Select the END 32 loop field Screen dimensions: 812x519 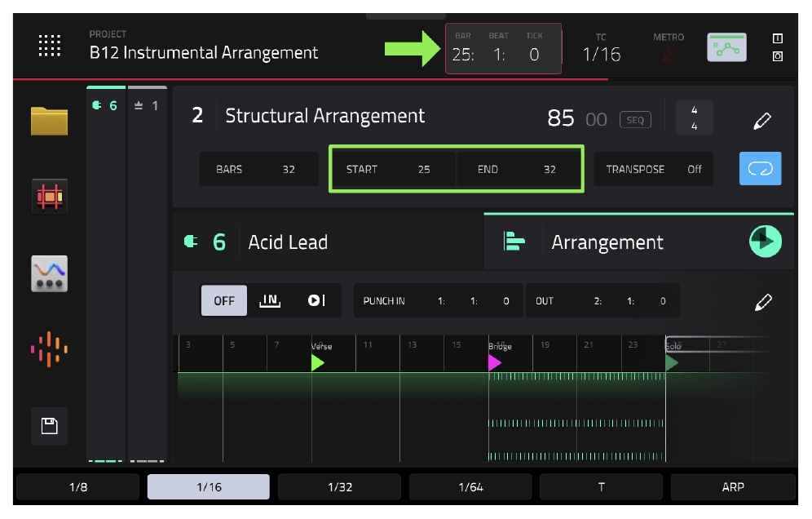[x=519, y=169]
